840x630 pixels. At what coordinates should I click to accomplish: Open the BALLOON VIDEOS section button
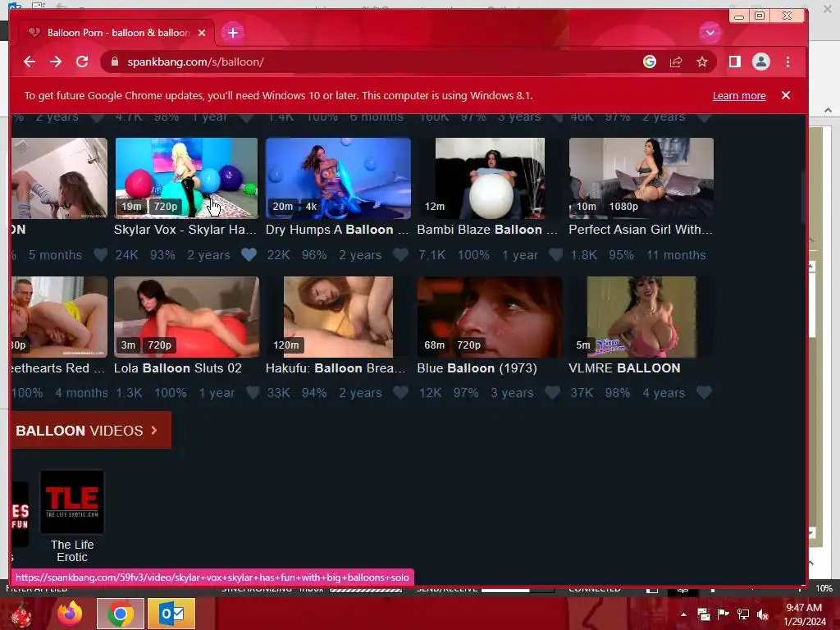click(x=90, y=430)
